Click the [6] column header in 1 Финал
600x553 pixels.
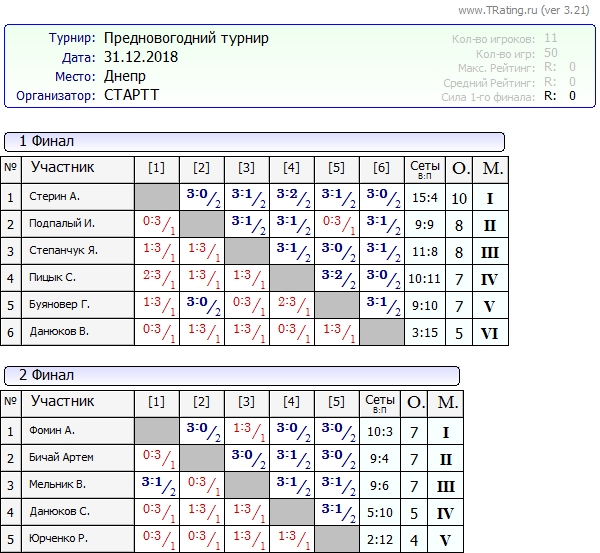[x=381, y=168]
